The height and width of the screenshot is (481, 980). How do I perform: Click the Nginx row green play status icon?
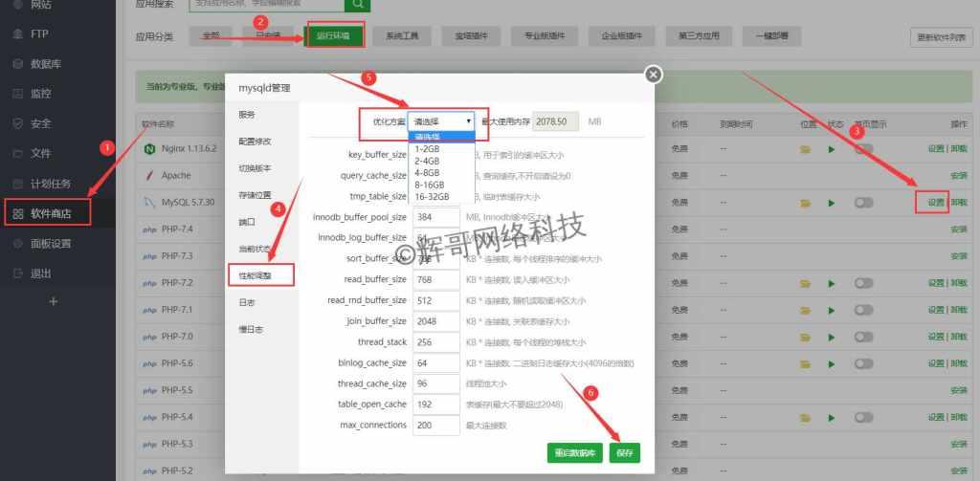832,149
